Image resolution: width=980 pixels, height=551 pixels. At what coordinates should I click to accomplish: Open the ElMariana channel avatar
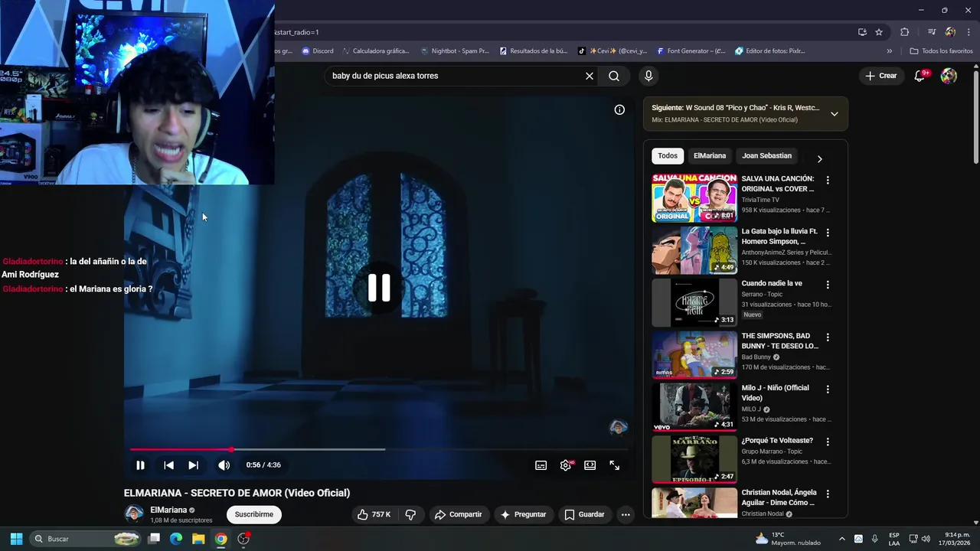(x=134, y=514)
